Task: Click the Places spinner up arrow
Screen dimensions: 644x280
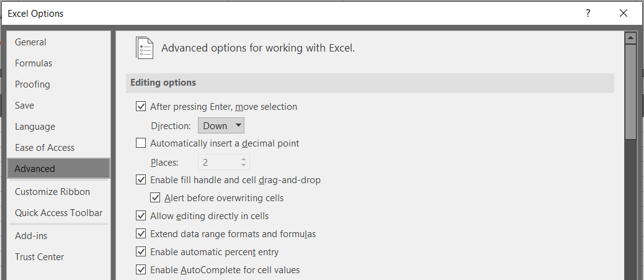Action: coord(244,160)
